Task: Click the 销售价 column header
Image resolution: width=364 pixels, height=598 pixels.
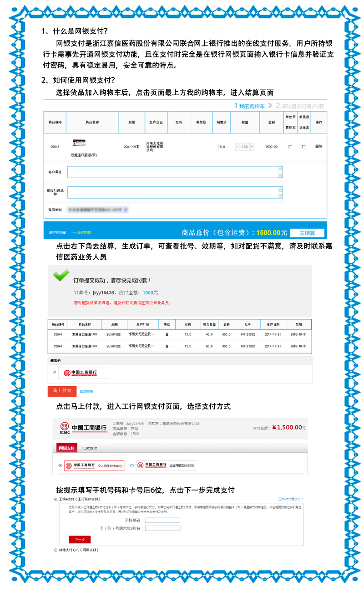Action: (222, 123)
